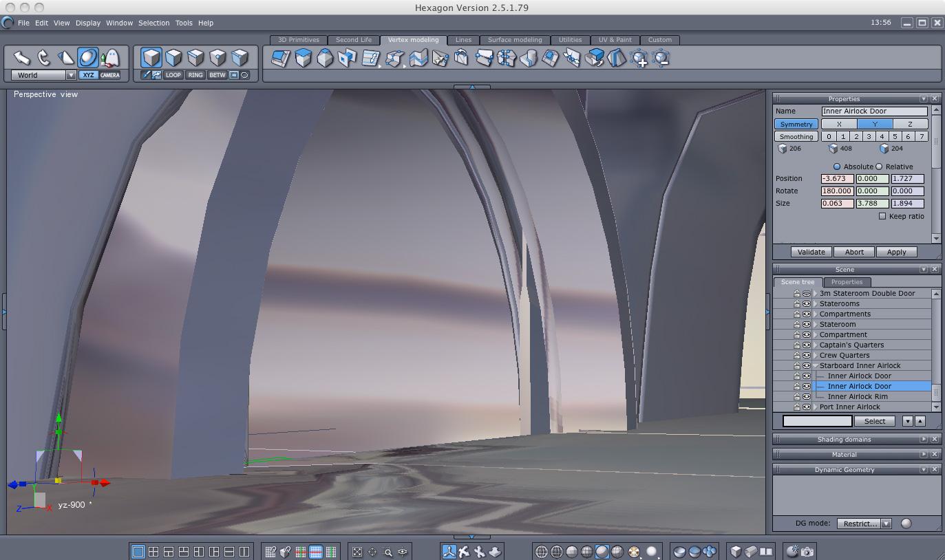Image resolution: width=945 pixels, height=560 pixels.
Task: Select the Relative radio button
Action: pos(879,166)
